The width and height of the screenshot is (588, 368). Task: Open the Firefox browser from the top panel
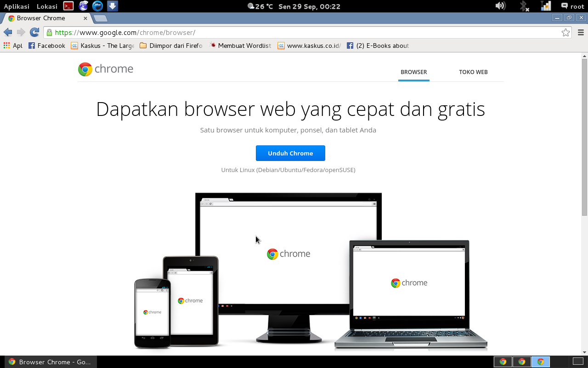(x=83, y=6)
